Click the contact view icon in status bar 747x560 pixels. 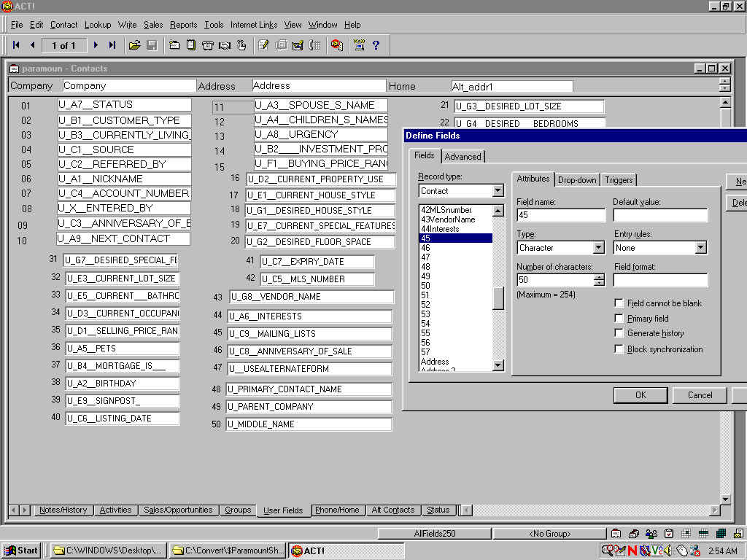616,533
